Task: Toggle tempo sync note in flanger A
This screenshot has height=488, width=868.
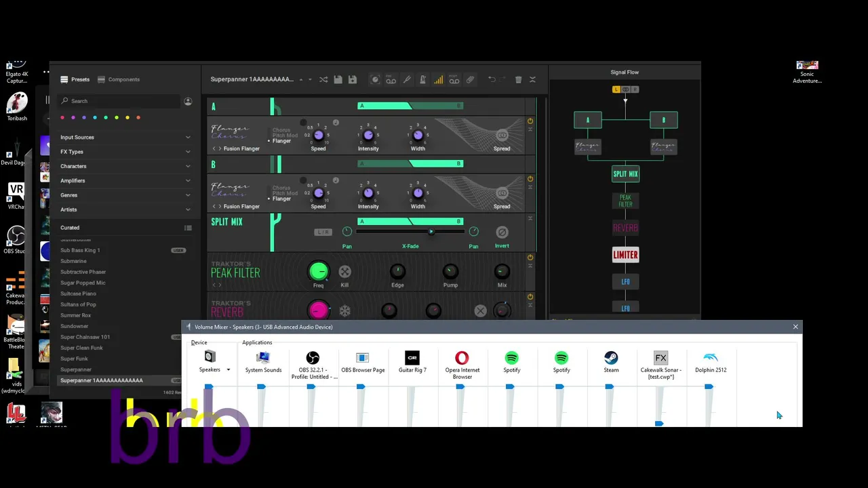Action: point(336,123)
